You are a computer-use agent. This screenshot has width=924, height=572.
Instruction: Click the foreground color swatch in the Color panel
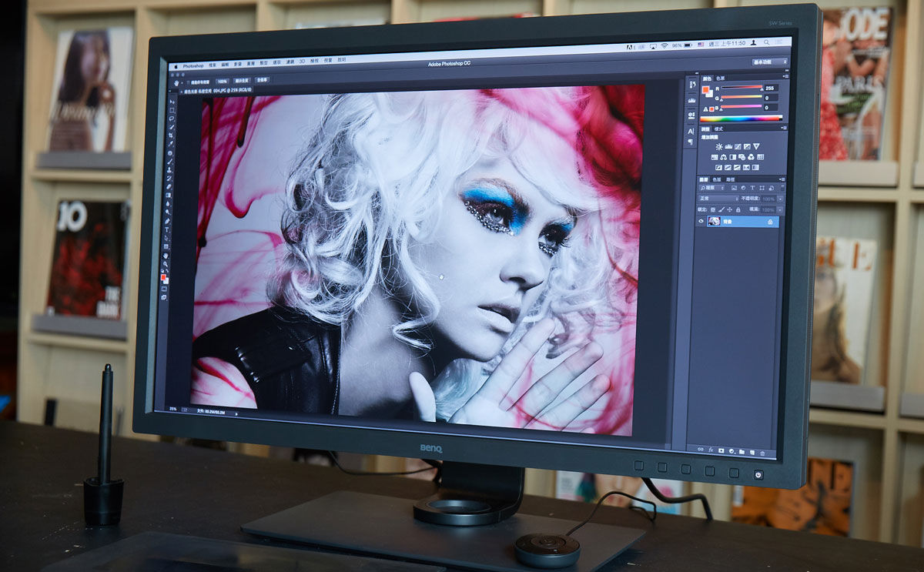705,89
